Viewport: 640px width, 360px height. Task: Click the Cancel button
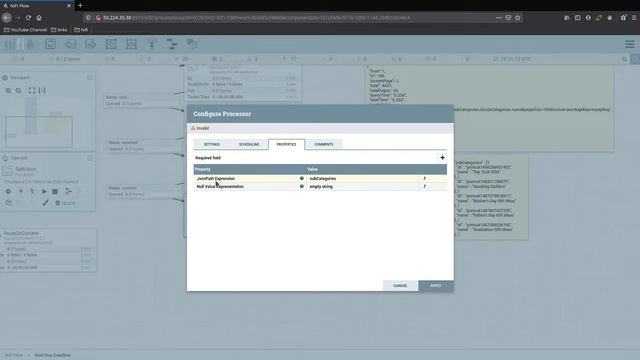400,286
